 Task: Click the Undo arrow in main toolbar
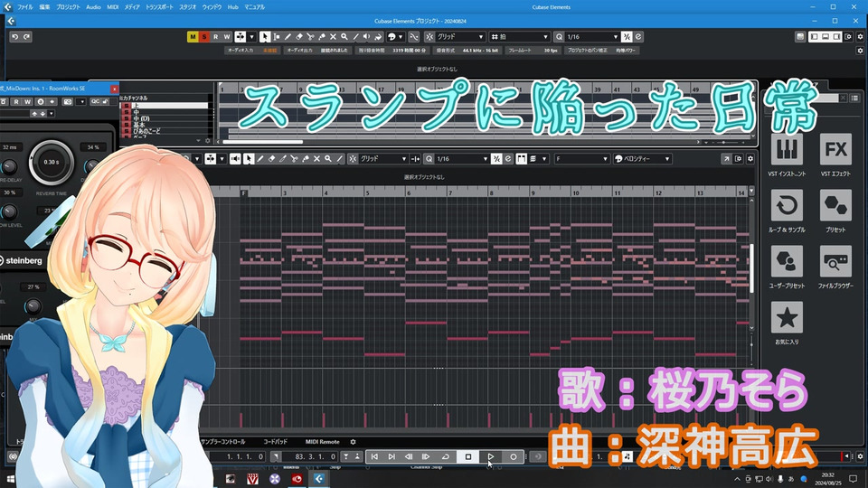point(15,36)
